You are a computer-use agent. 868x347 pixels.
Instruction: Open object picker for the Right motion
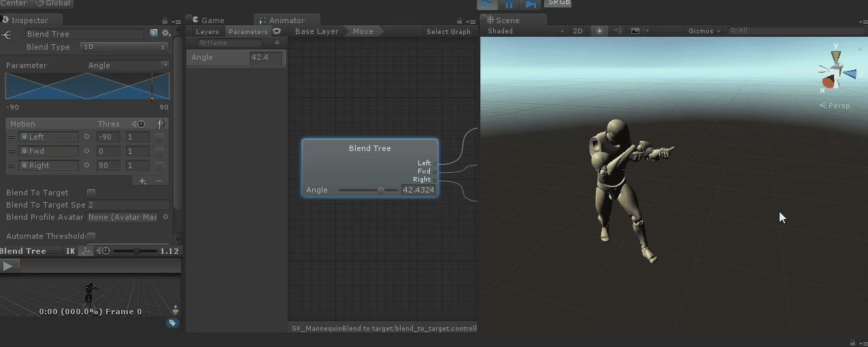[86, 165]
